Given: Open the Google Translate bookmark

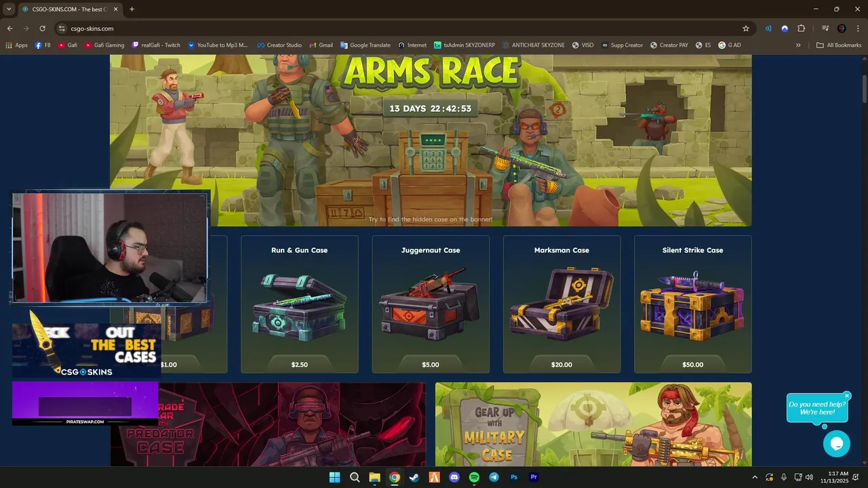Looking at the screenshot, I should click(x=366, y=45).
